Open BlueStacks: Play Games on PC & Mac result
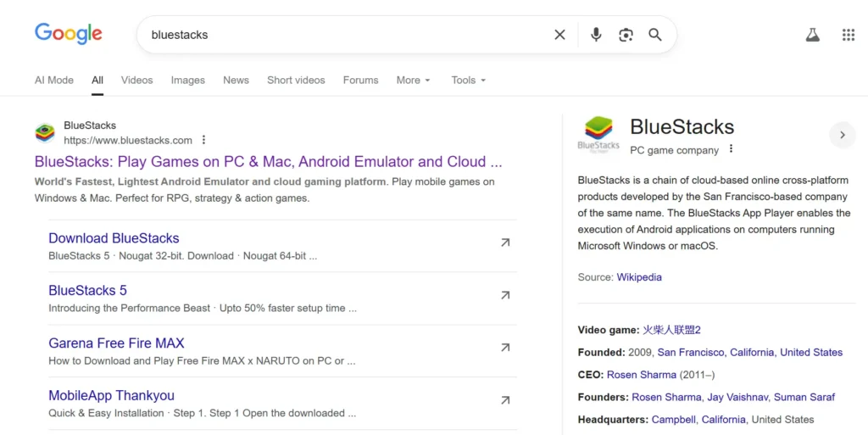The height and width of the screenshot is (435, 868). [x=268, y=162]
